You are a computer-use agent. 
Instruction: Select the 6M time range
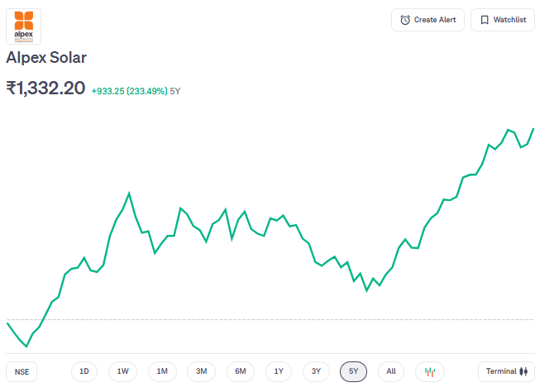(x=241, y=371)
